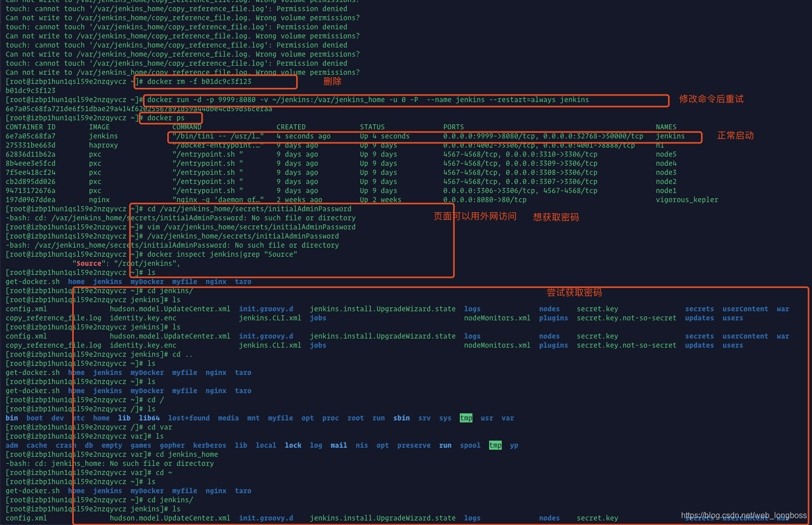Click the 'cd /' command text
This screenshot has width=812, height=525.
click(x=155, y=400)
